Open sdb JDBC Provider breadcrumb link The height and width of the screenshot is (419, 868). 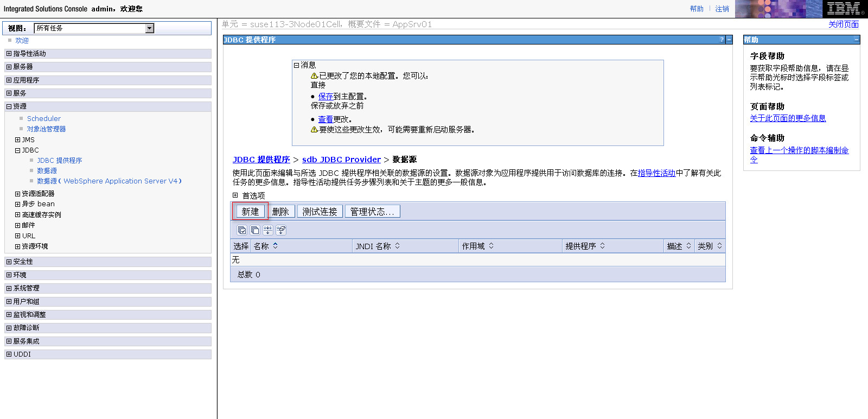[x=342, y=160]
